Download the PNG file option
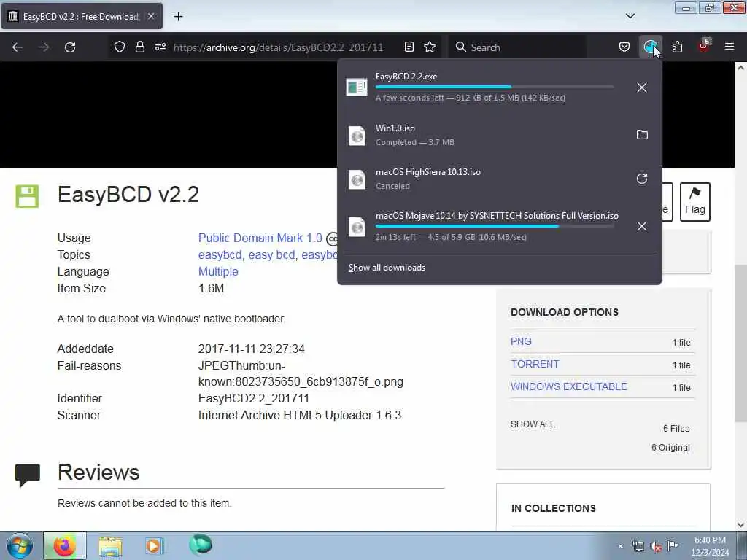Screen dimensions: 747x560 pyautogui.click(x=521, y=341)
